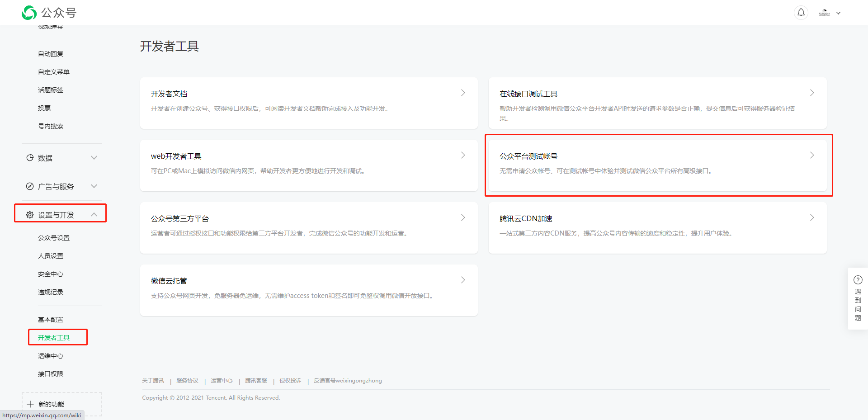Open 公众号设置 page

tap(54, 238)
